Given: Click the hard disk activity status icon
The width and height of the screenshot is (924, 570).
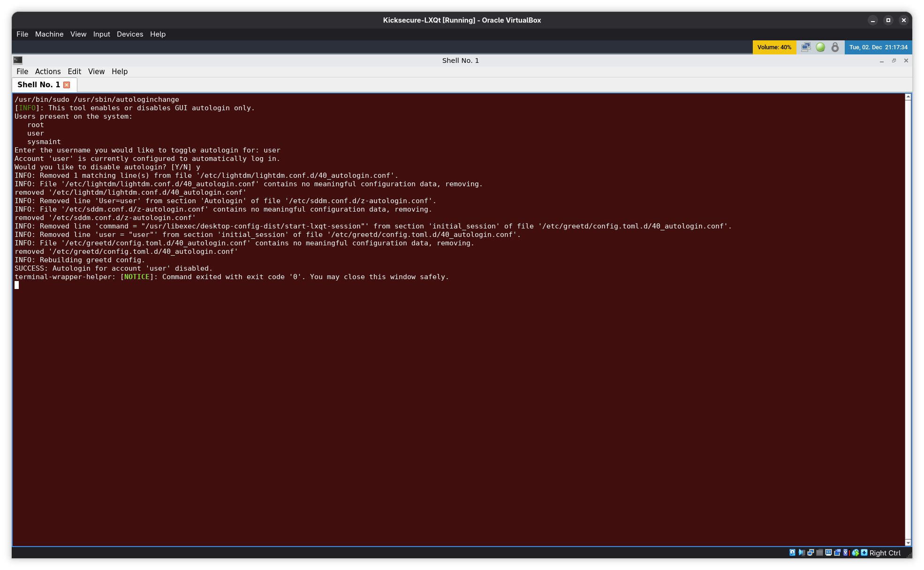Looking at the screenshot, I should [x=792, y=553].
